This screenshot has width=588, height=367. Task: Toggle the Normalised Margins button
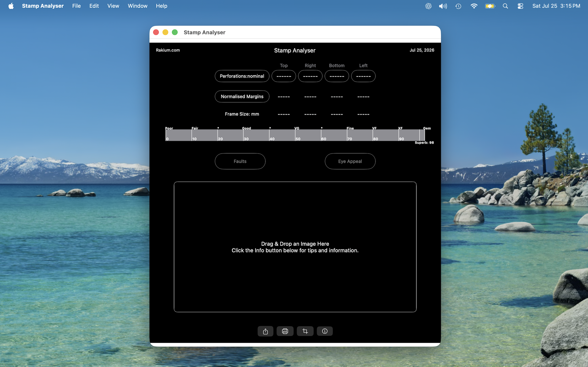(242, 97)
